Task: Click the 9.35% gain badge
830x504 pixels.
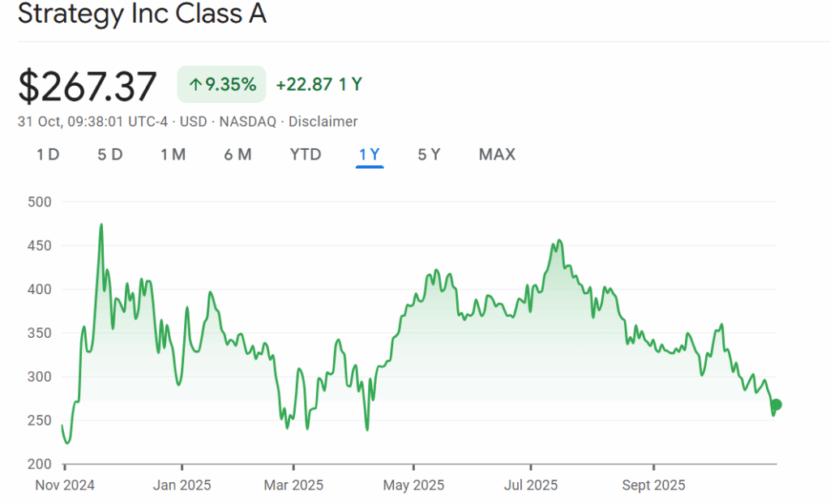Action: [221, 83]
